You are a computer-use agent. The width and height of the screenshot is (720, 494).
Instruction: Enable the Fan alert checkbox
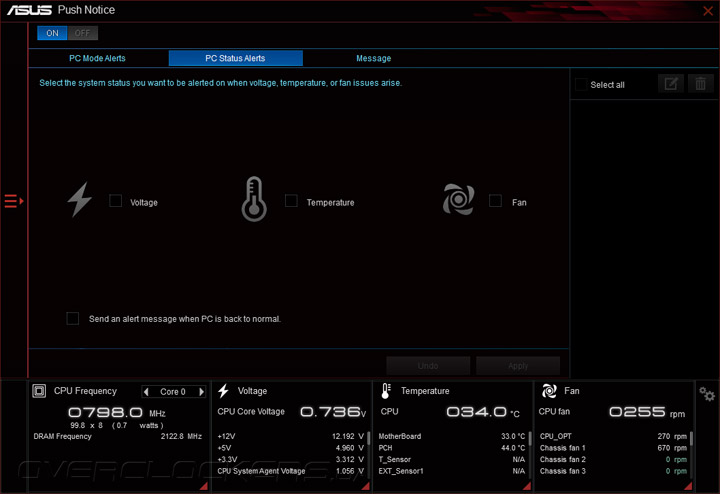(x=495, y=201)
